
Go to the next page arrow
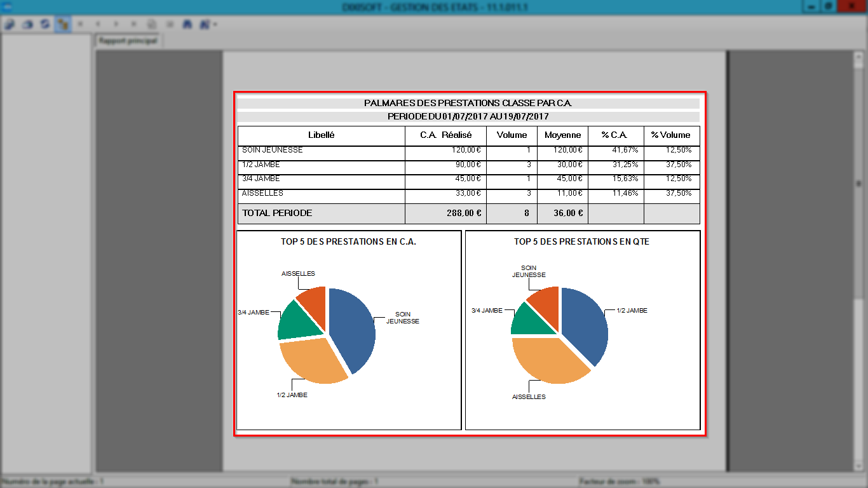(x=116, y=24)
